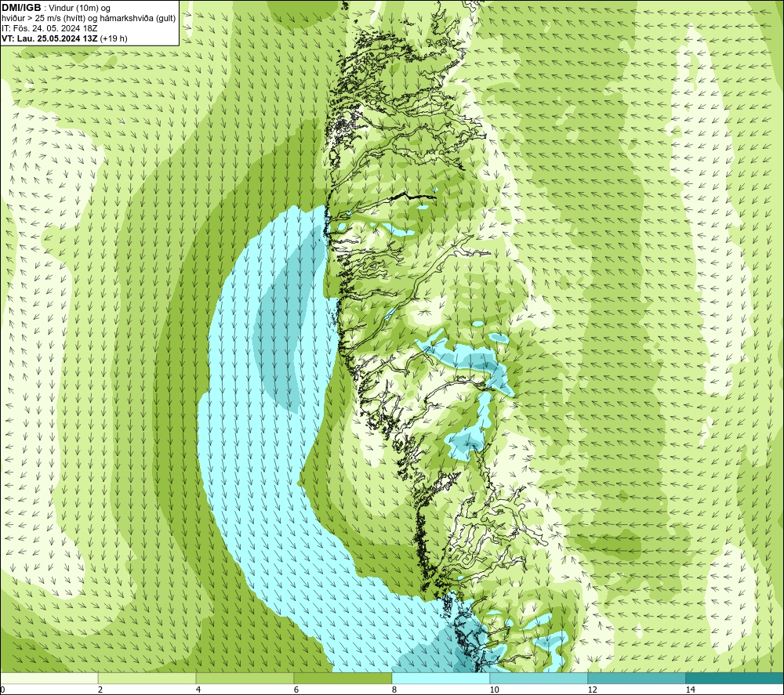Click the '12' label on the wind scale
Viewport: 784px width, 695px height.
(592, 690)
